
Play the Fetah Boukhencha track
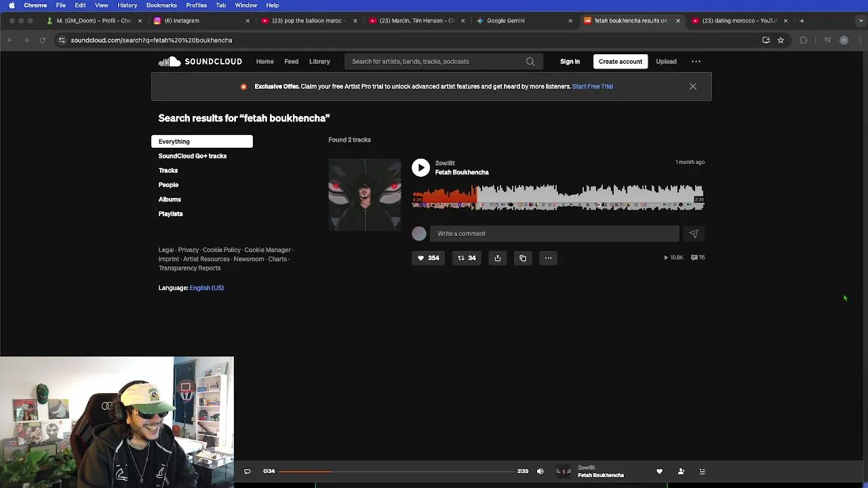tap(420, 167)
